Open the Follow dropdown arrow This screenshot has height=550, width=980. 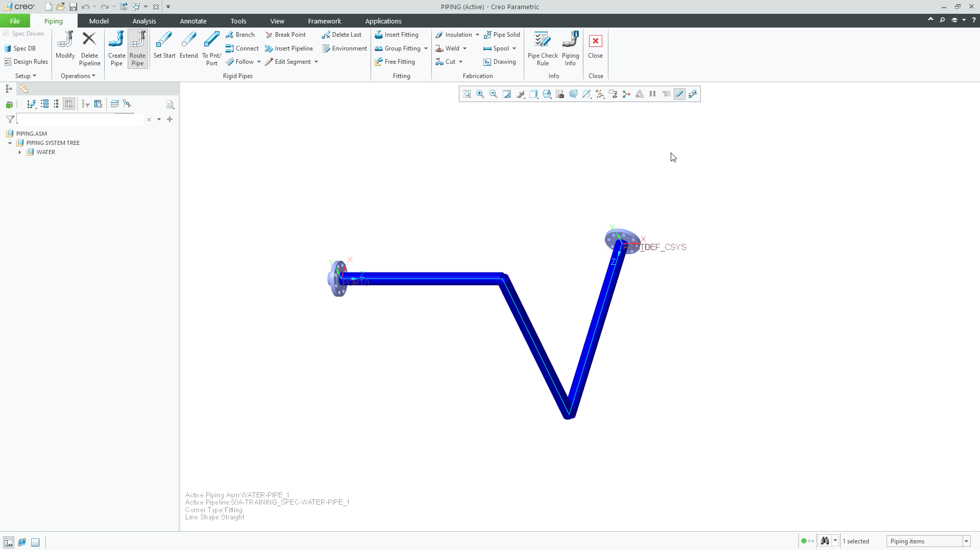(x=259, y=62)
